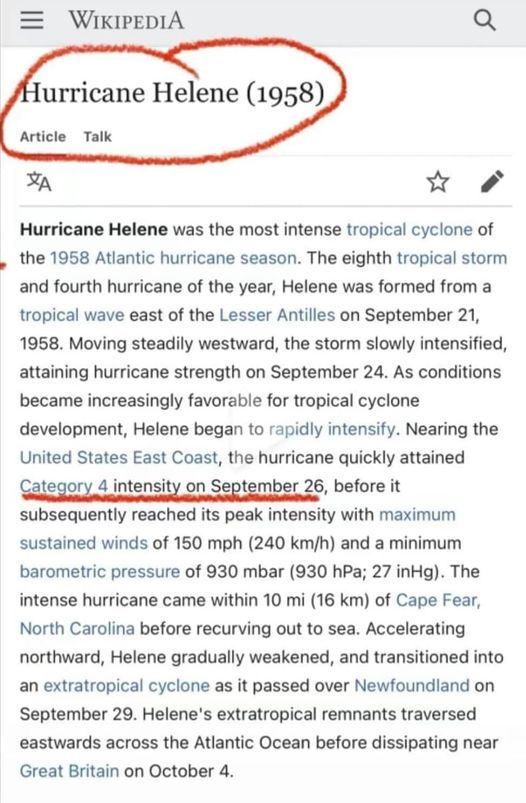Follow the tropical storm link
Screen dimensions: 526x803
452,258
